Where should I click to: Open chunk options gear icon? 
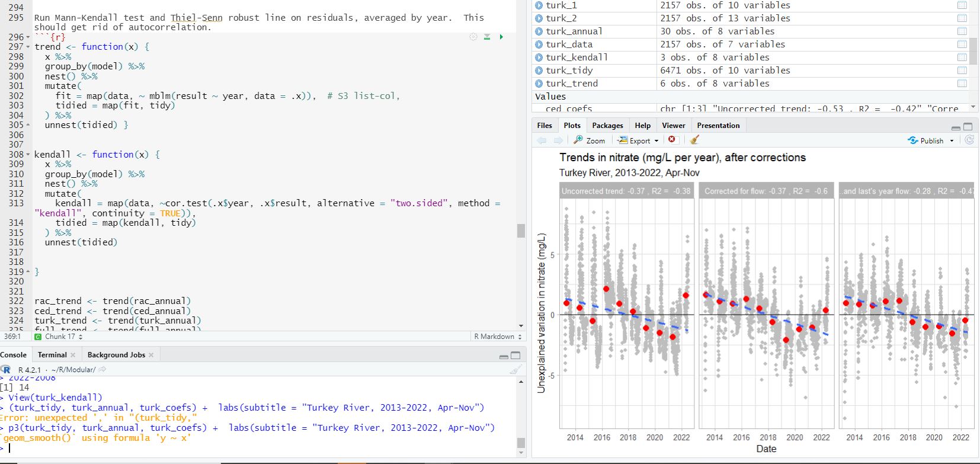pos(473,37)
